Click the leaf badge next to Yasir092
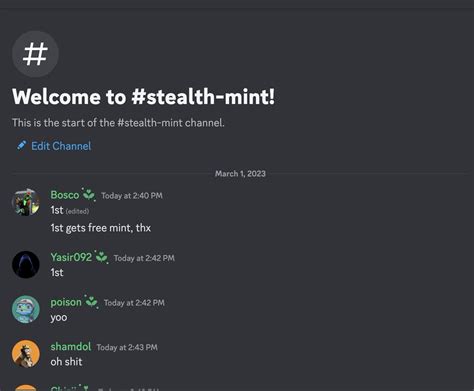 [x=101, y=257]
